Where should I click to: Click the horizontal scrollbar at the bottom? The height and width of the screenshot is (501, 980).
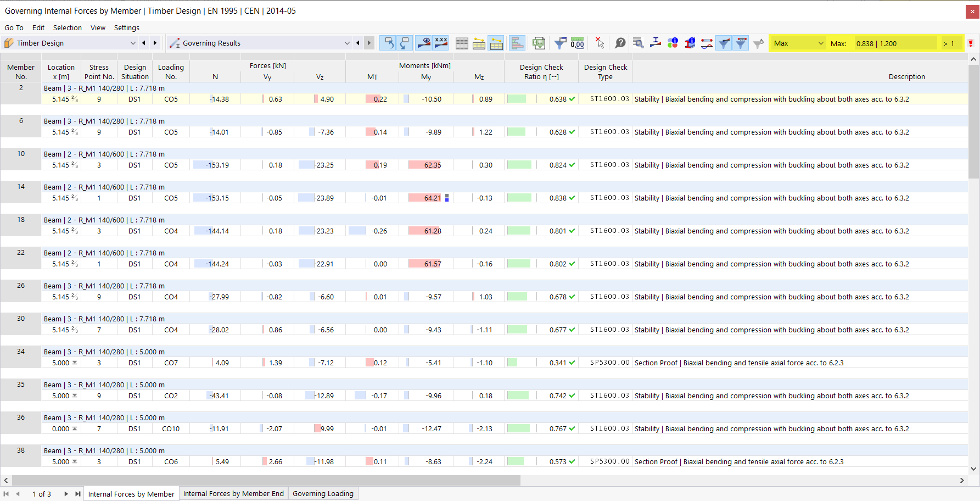(266, 481)
